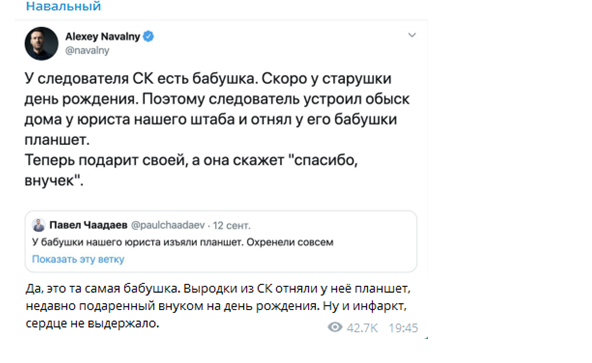Open the @navalny handle

87,50
